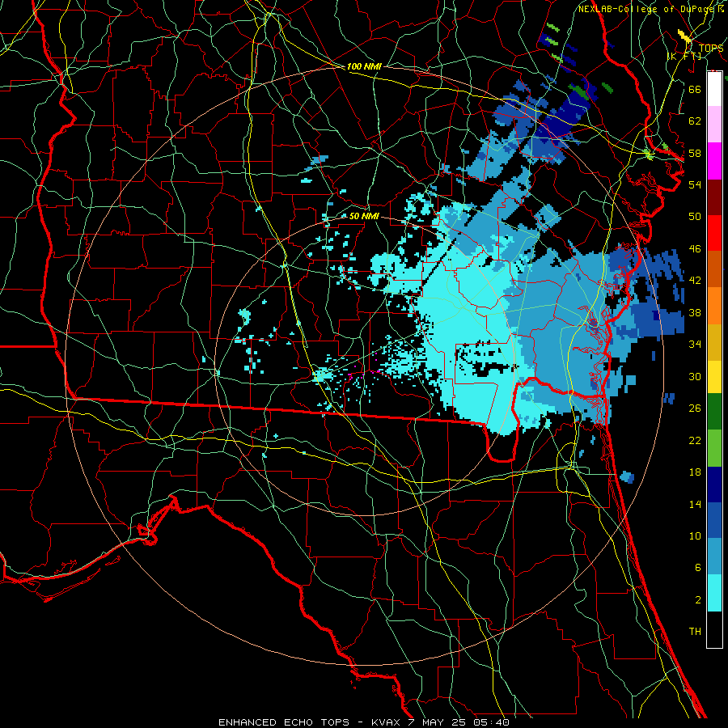Click the 50 NMI range ring label
Screen dimensions: 728x728
coord(364,216)
